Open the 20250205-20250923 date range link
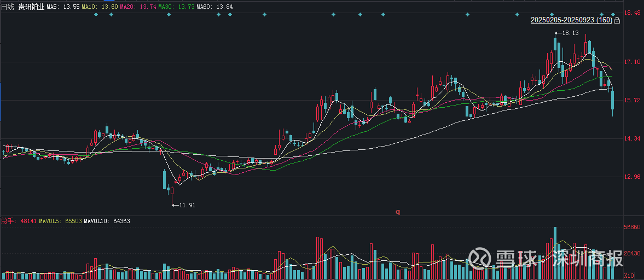Screen dimensions: 644x280 (x=571, y=20)
